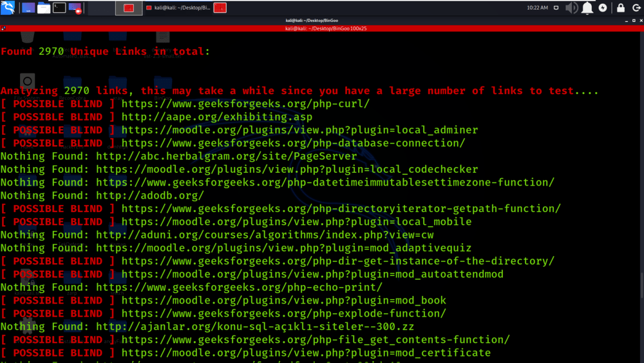
Task: Click the terminal vertical scrollbar handle
Action: (x=642, y=285)
